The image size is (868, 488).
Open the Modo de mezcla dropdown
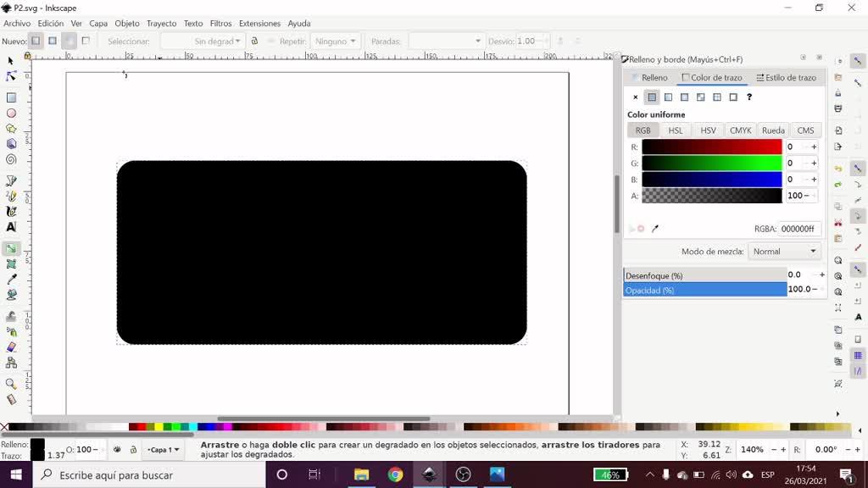[785, 252]
